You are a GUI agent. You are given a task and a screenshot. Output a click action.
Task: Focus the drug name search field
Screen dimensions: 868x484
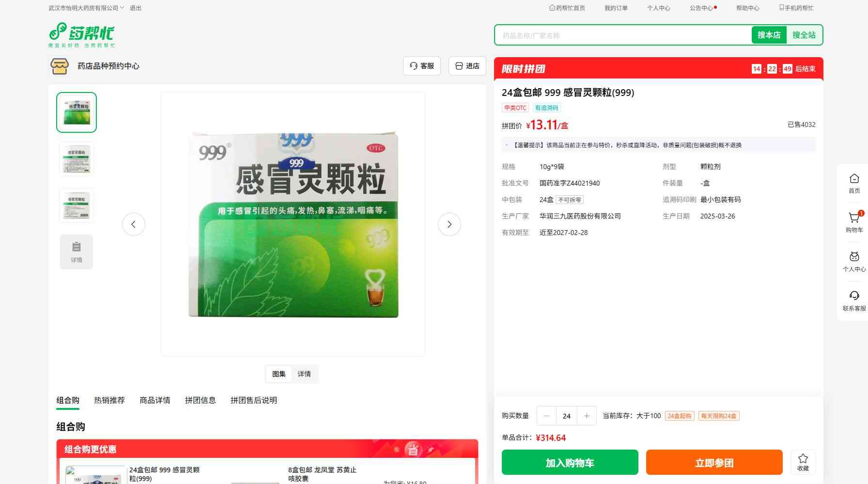tap(622, 35)
